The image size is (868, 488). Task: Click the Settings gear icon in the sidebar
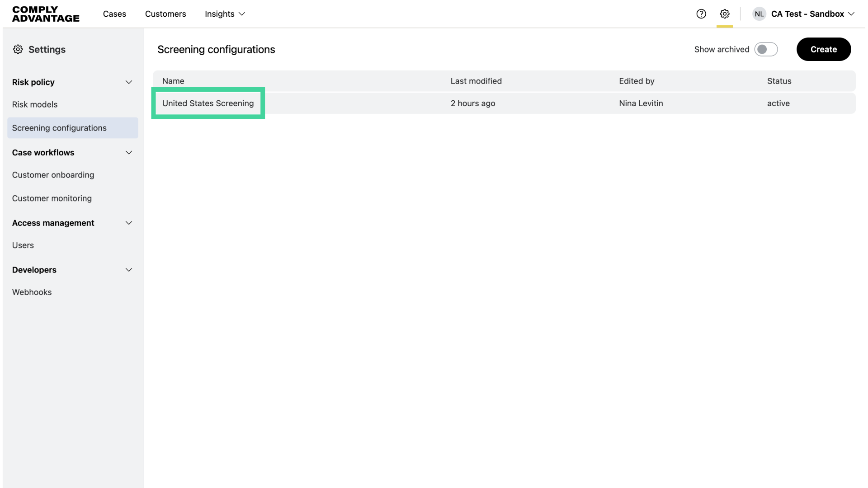18,49
